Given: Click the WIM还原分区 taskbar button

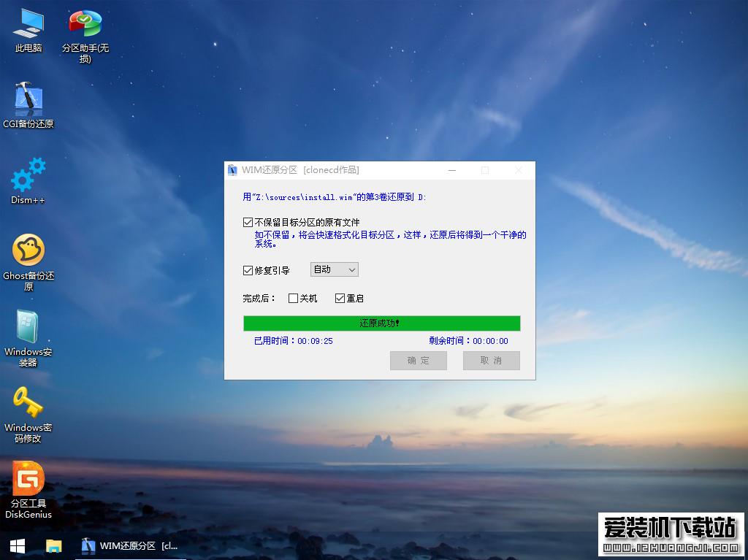Looking at the screenshot, I should click(x=130, y=546).
